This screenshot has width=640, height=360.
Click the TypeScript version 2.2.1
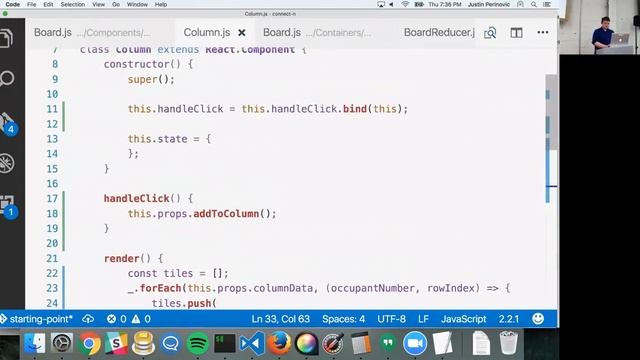(x=509, y=319)
